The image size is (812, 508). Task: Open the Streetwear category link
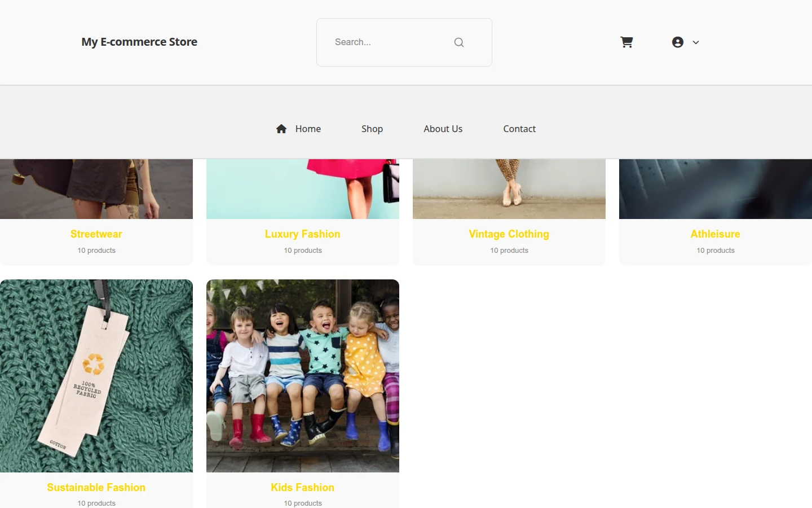(x=96, y=234)
